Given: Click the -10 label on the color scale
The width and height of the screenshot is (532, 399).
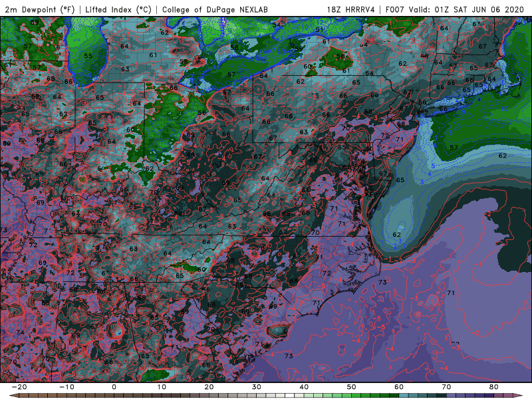Looking at the screenshot, I should (x=66, y=387).
